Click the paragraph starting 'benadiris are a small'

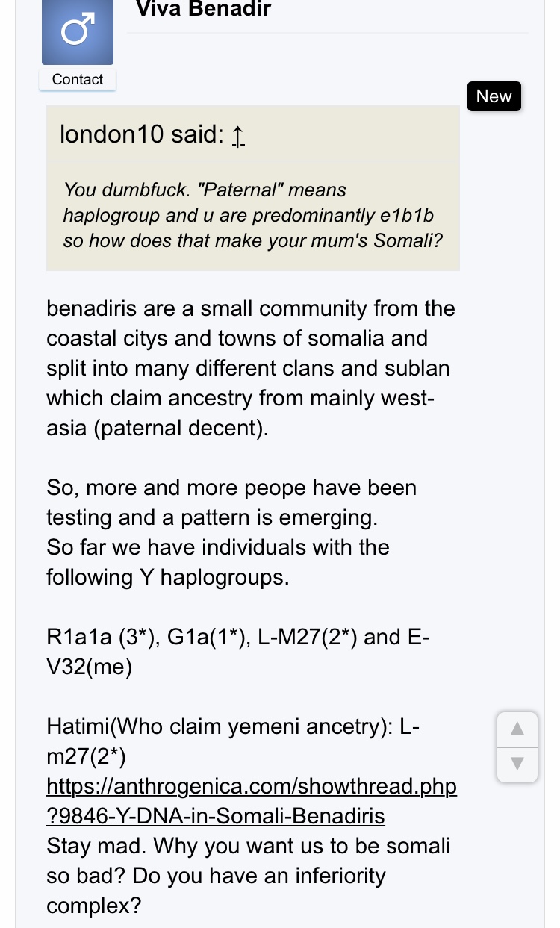[x=251, y=368]
